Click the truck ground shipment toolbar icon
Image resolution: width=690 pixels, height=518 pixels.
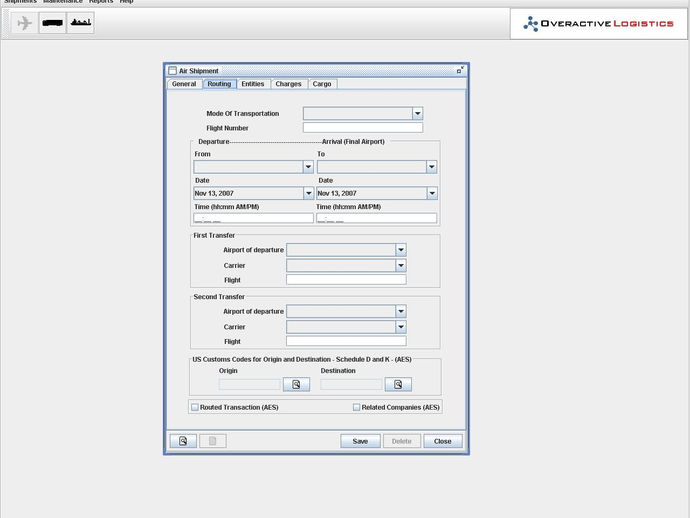[52, 22]
